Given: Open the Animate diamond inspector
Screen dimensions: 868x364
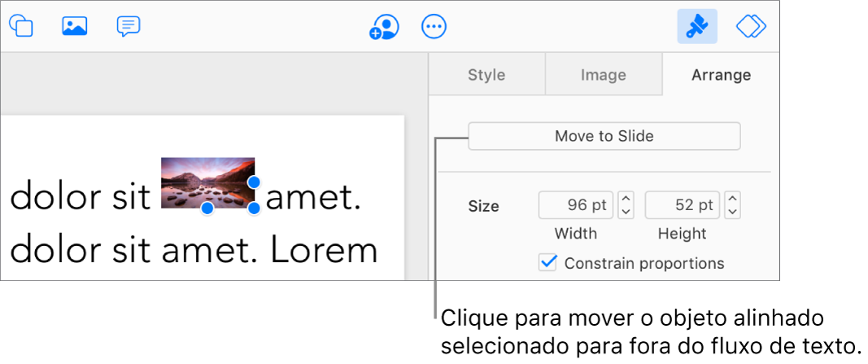Looking at the screenshot, I should [x=751, y=26].
